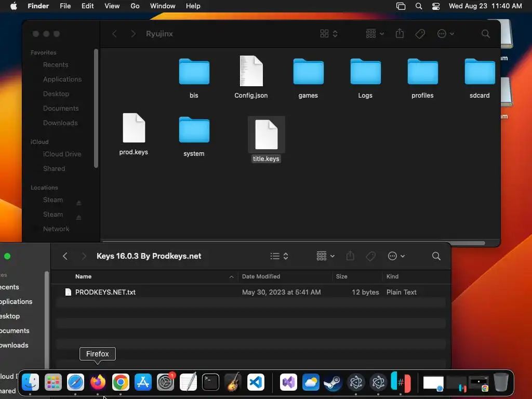
Task: Select Desktop in Ryujinx window sidebar
Action: (x=56, y=94)
